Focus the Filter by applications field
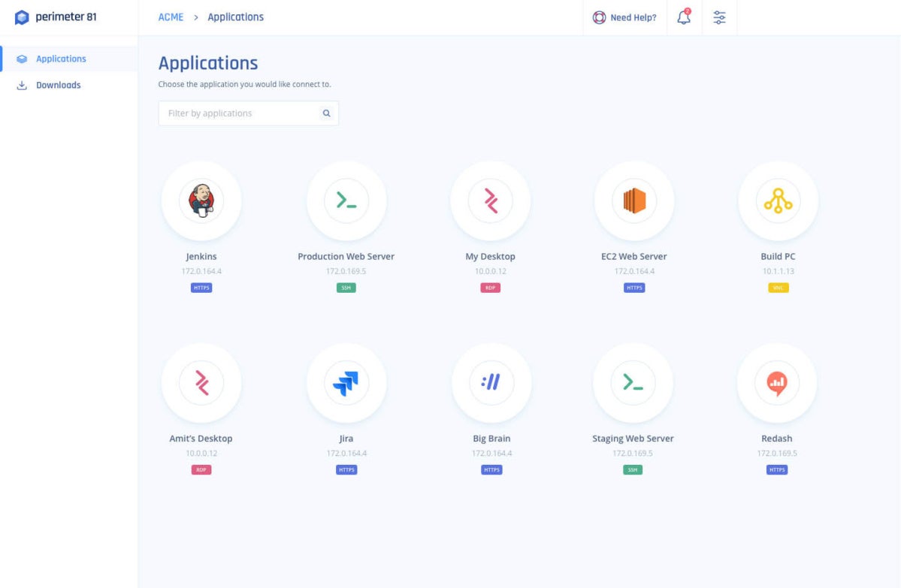Image resolution: width=901 pixels, height=588 pixels. click(248, 113)
